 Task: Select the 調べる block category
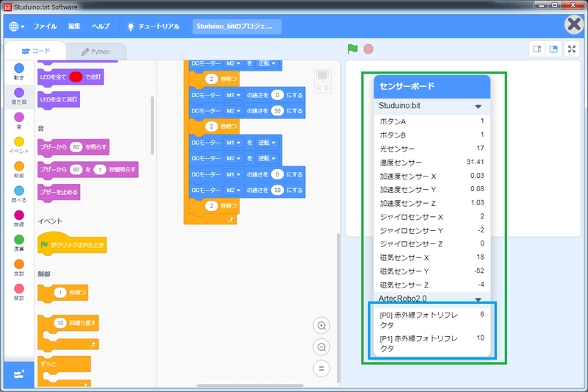[x=19, y=194]
